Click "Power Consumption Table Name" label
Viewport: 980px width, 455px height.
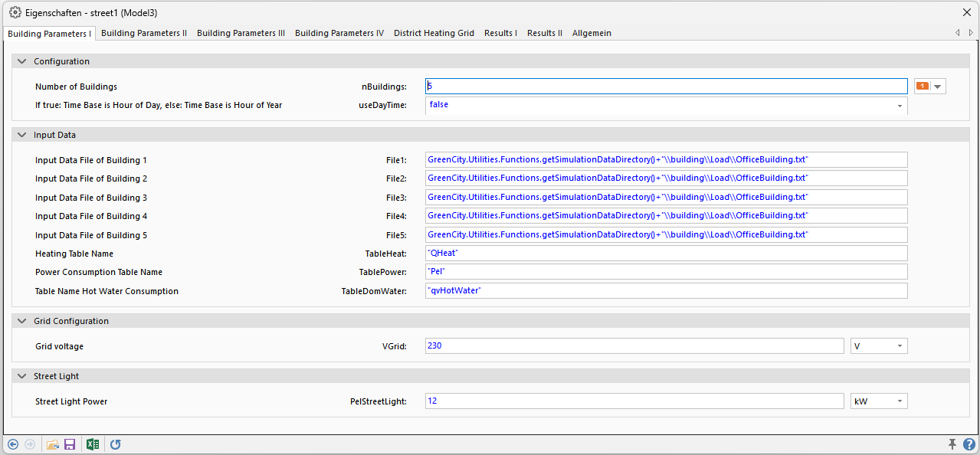pos(99,272)
